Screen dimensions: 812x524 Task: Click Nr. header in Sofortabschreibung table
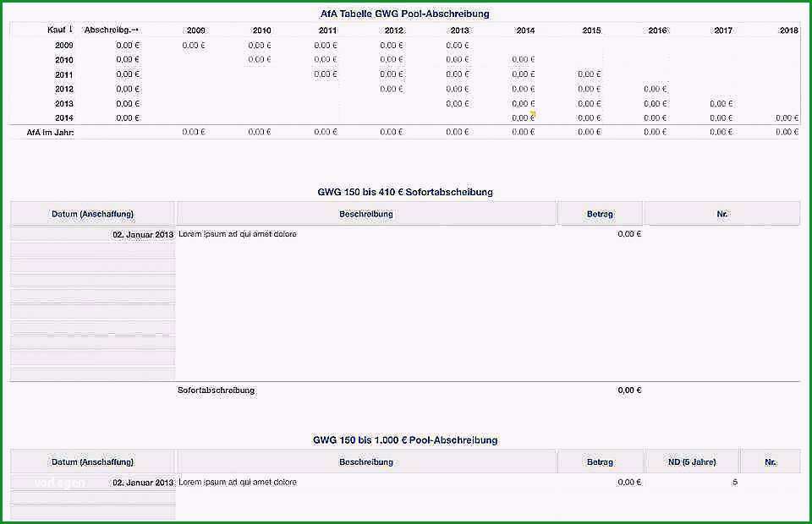(721, 214)
